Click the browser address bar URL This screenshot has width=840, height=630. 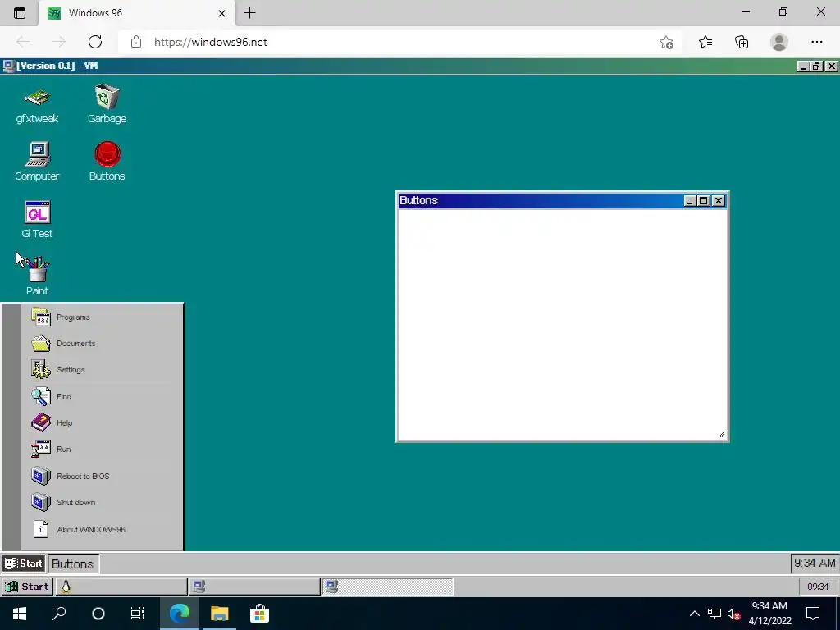point(211,43)
